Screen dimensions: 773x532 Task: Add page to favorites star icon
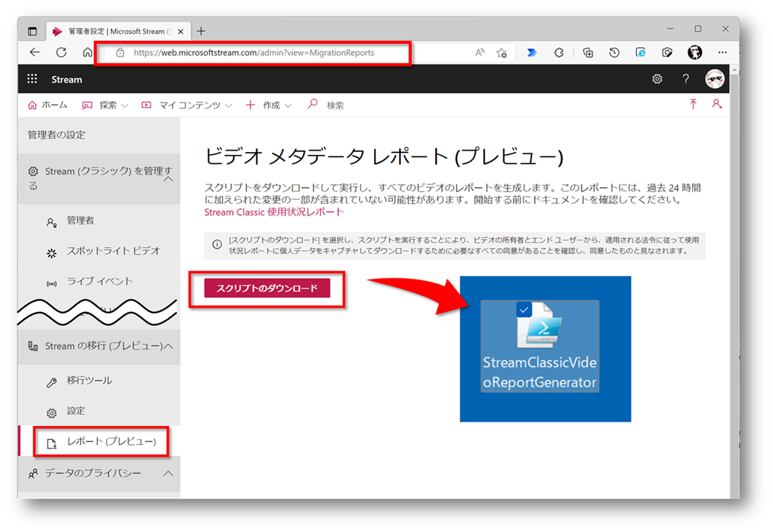[502, 53]
